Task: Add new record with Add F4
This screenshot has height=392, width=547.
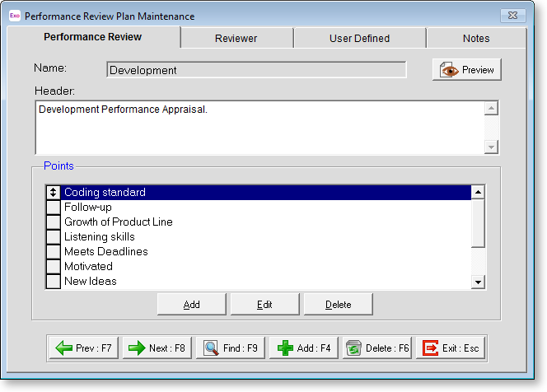Action: click(304, 348)
